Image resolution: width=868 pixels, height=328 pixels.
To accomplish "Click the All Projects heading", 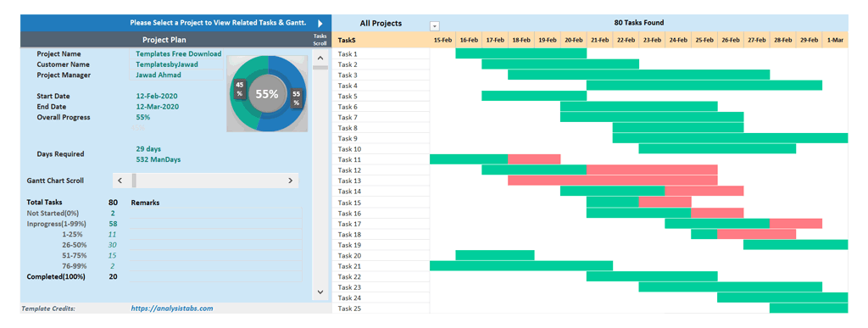I will click(x=381, y=23).
